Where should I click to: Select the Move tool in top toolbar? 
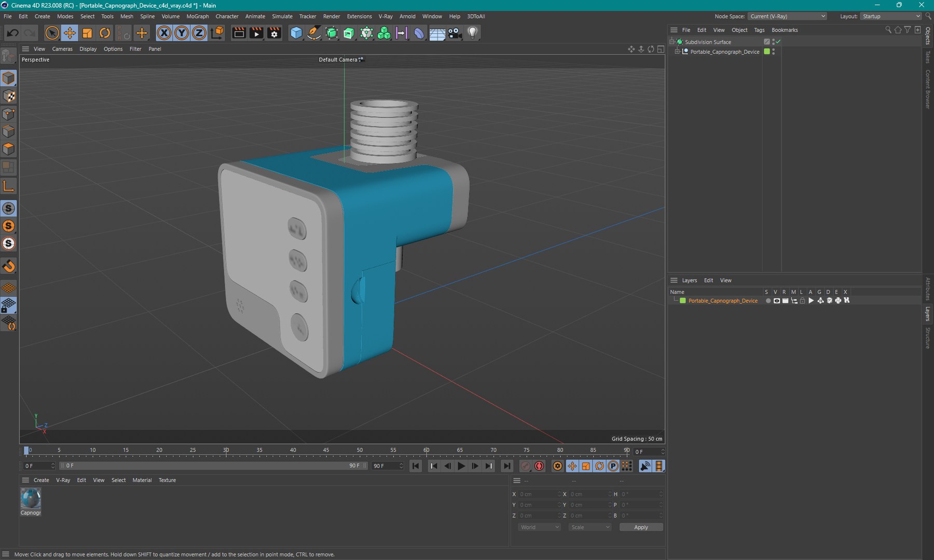click(69, 33)
